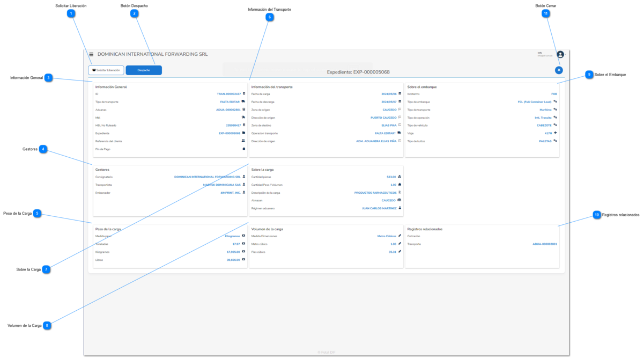The height and width of the screenshot is (358, 644).
Task: Click the calendar icon for Fecha de carga
Action: tap(399, 94)
